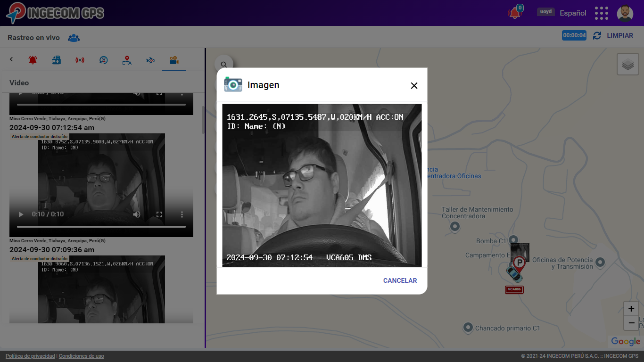This screenshot has width=644, height=362.
Task: Open the apps grid menu
Action: coord(601,13)
